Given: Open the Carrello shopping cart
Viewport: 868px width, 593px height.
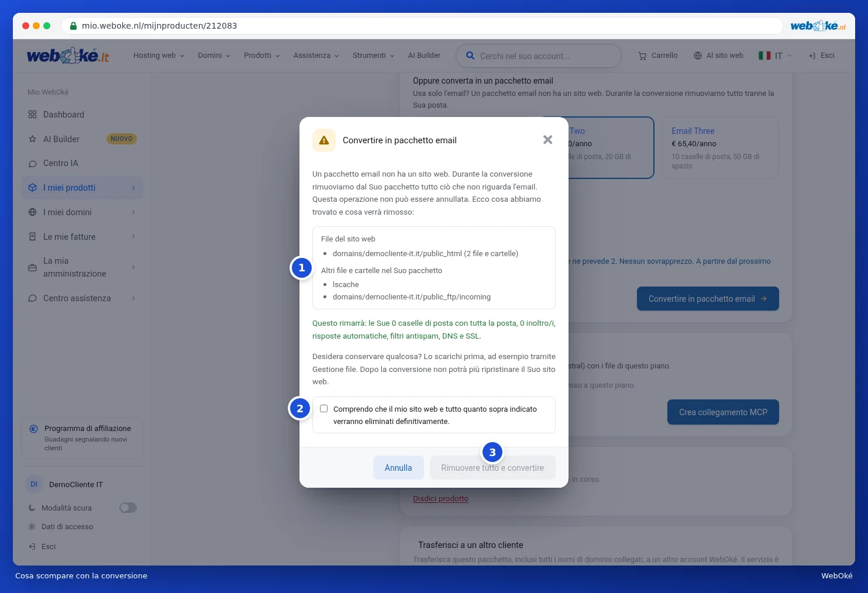Looking at the screenshot, I should tap(658, 56).
